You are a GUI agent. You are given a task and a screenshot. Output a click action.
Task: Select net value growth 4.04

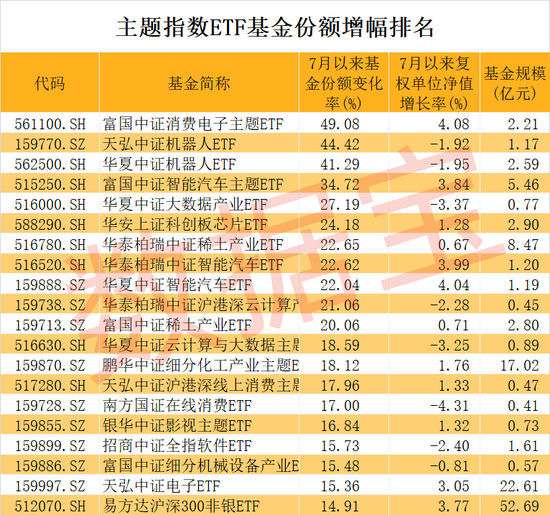[454, 285]
